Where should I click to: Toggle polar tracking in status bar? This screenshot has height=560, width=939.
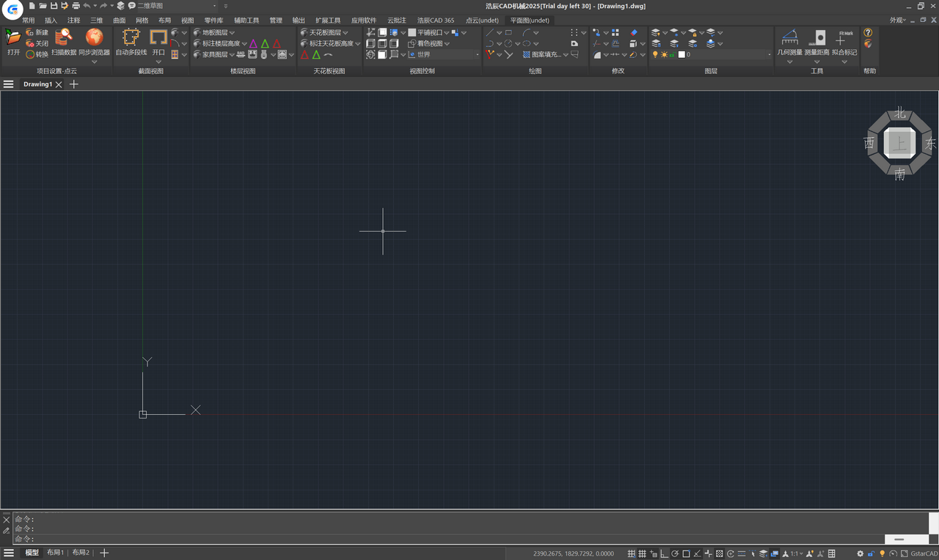675,553
